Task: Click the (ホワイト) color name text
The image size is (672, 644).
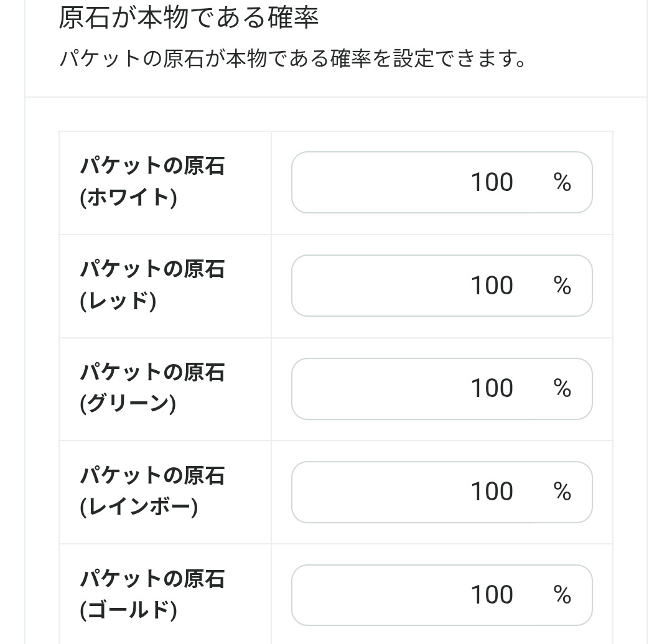Action: [129, 197]
